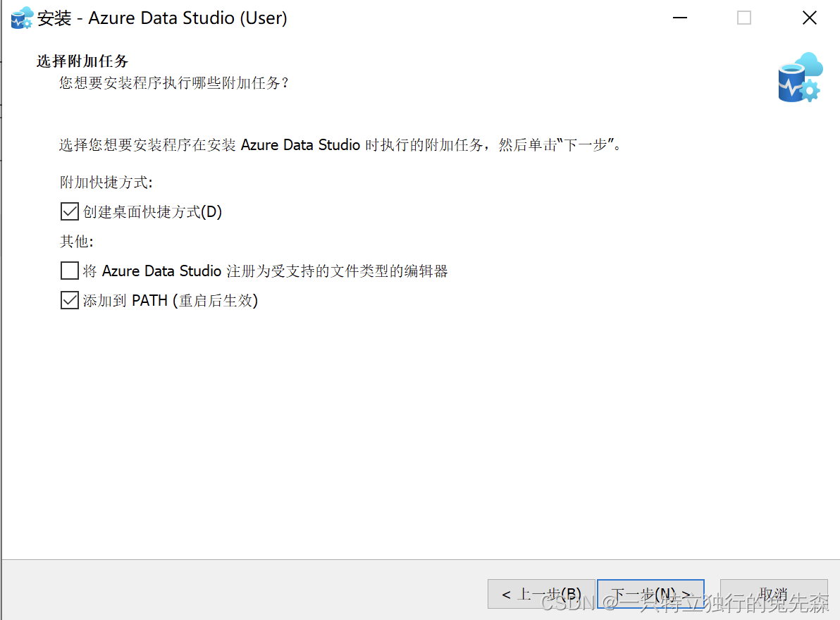The width and height of the screenshot is (840, 620).
Task: Toggle the 创建桌面快捷方式(D) checkbox
Action: tap(70, 211)
